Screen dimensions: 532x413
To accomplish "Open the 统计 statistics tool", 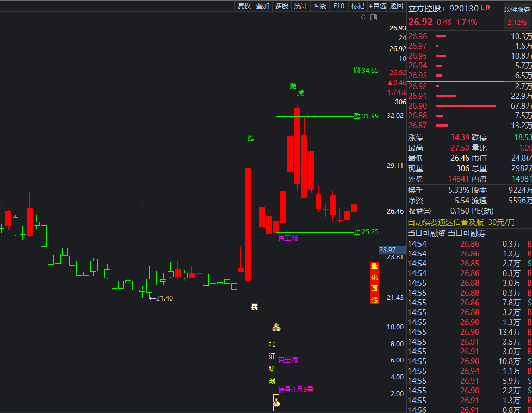I will pyautogui.click(x=300, y=6).
